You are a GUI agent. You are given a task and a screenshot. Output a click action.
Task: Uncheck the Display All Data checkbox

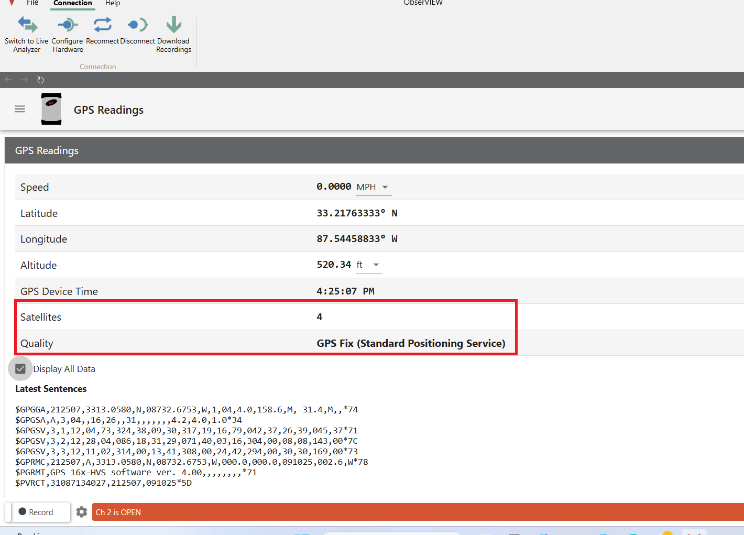click(20, 368)
